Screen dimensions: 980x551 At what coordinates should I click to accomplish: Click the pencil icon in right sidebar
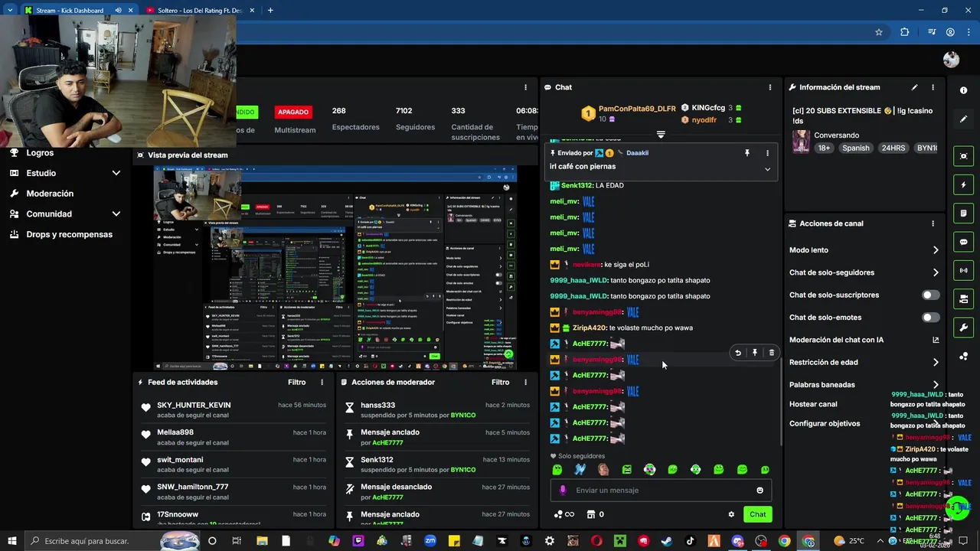tap(963, 119)
